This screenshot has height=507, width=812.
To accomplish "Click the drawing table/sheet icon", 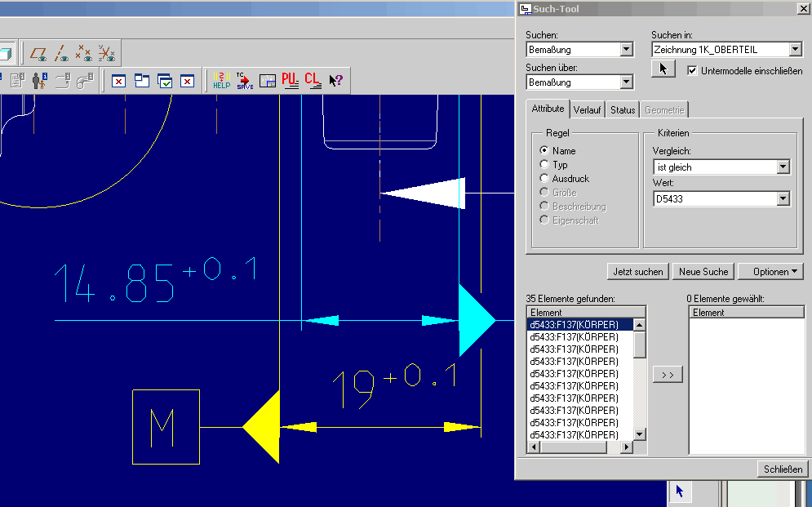I will [267, 82].
